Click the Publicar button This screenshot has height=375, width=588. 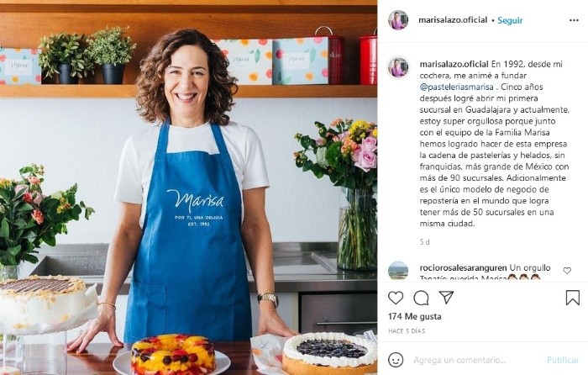(x=563, y=360)
